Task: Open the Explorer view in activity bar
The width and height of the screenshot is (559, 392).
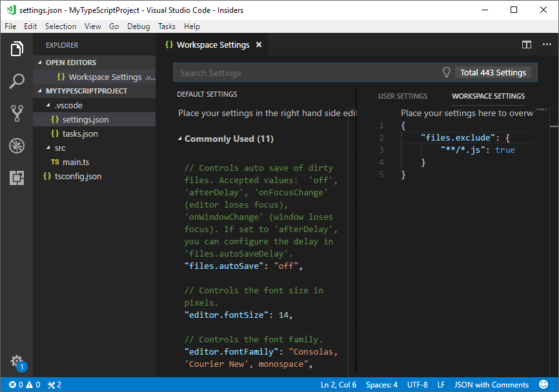Action: pyautogui.click(x=17, y=49)
